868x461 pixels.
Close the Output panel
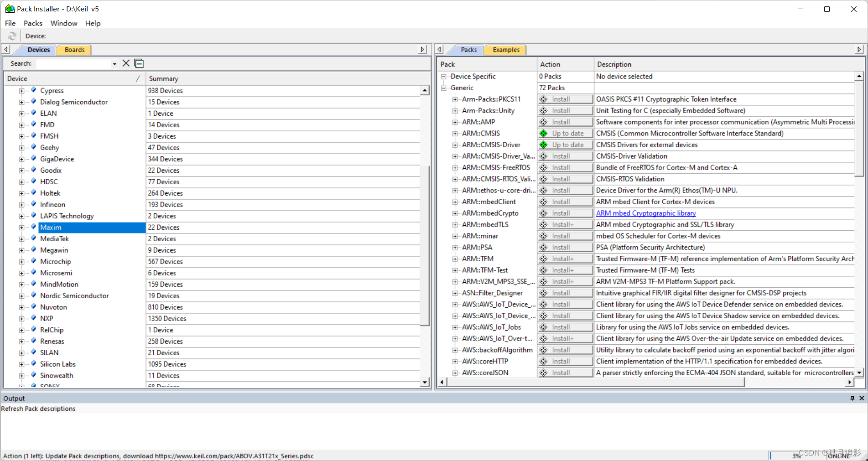point(862,398)
